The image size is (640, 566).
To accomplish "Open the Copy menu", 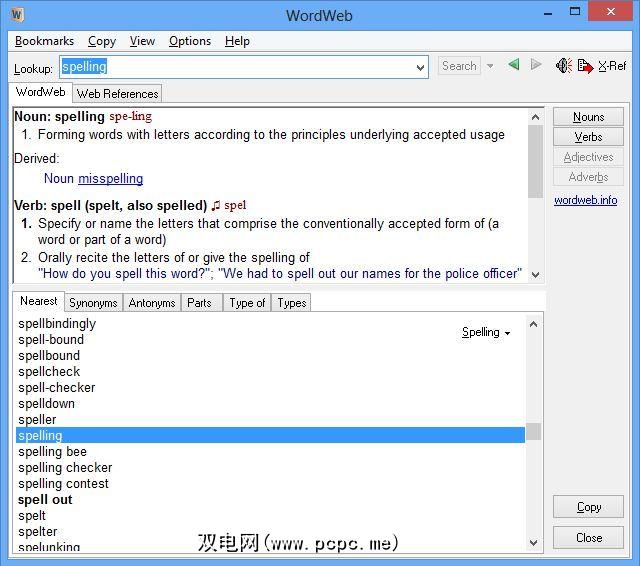I will point(102,41).
